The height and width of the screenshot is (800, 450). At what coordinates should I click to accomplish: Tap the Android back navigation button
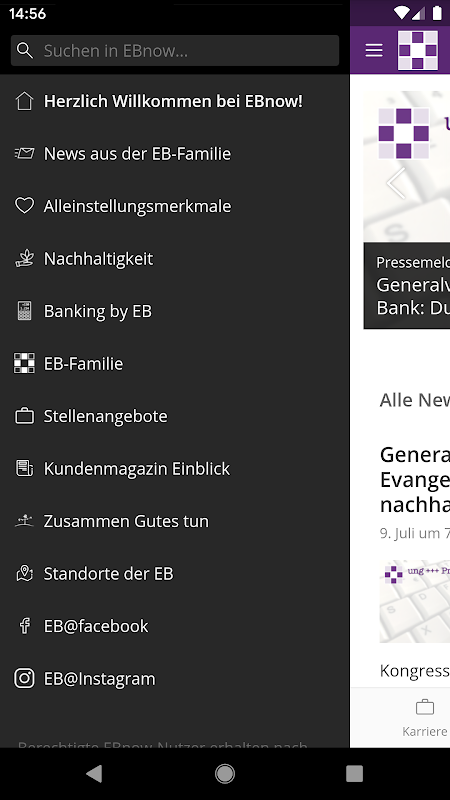(x=94, y=774)
